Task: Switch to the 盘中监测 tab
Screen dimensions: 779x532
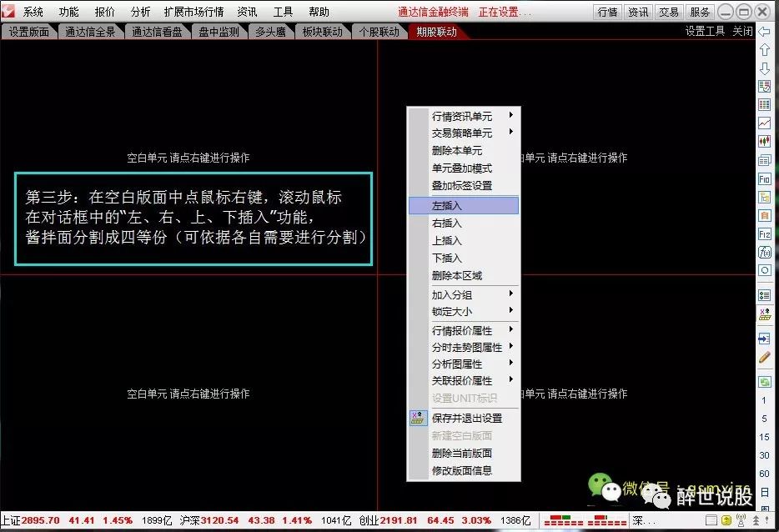Action: coord(219,32)
